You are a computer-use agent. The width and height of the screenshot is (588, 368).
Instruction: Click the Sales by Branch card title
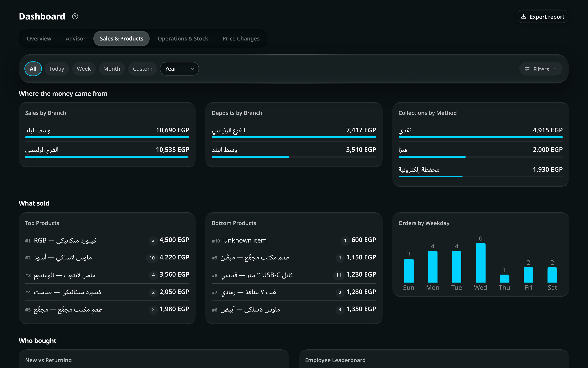pos(46,113)
